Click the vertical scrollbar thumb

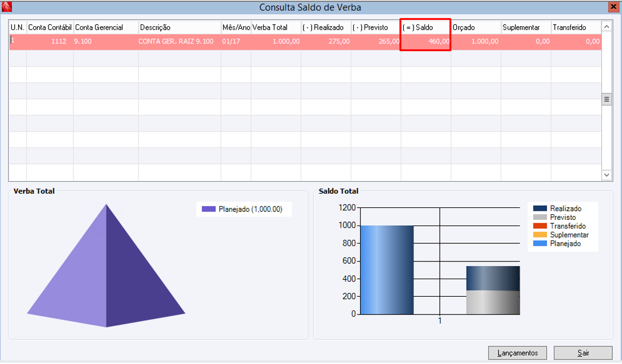click(x=607, y=99)
